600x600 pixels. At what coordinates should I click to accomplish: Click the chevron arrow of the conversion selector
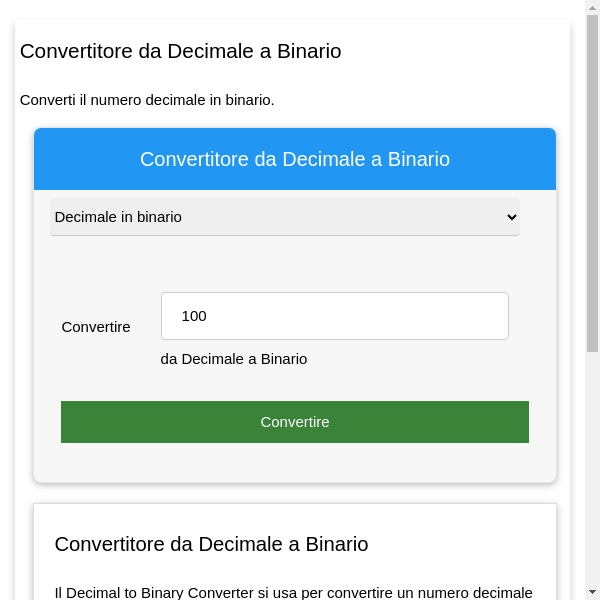tap(512, 217)
